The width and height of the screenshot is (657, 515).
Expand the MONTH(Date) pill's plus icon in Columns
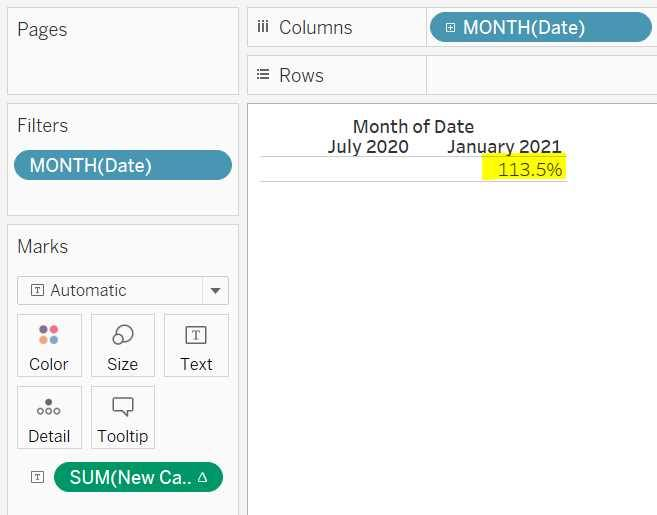[x=450, y=28]
